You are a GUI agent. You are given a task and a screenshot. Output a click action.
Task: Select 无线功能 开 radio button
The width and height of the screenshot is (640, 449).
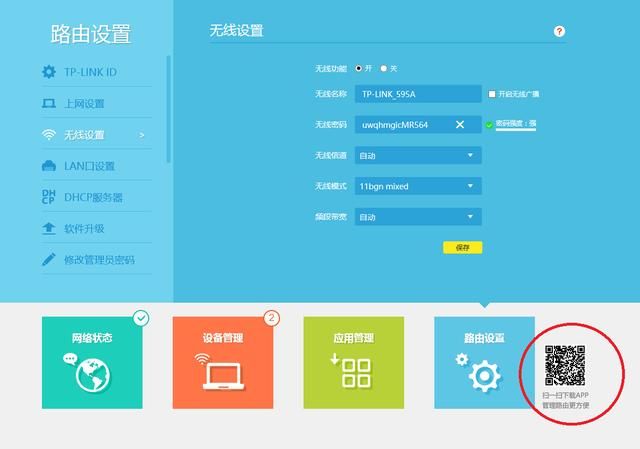[359, 68]
